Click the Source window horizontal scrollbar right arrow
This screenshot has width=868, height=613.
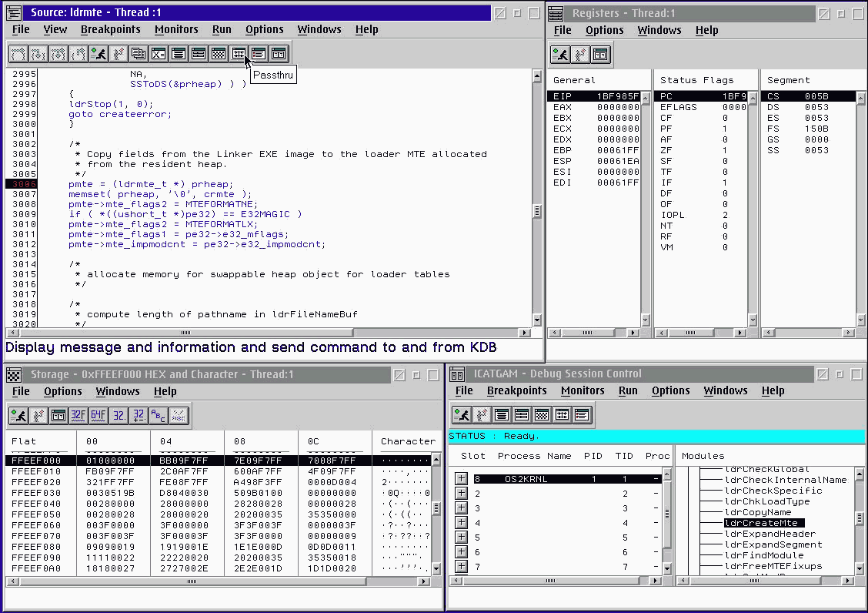525,333
